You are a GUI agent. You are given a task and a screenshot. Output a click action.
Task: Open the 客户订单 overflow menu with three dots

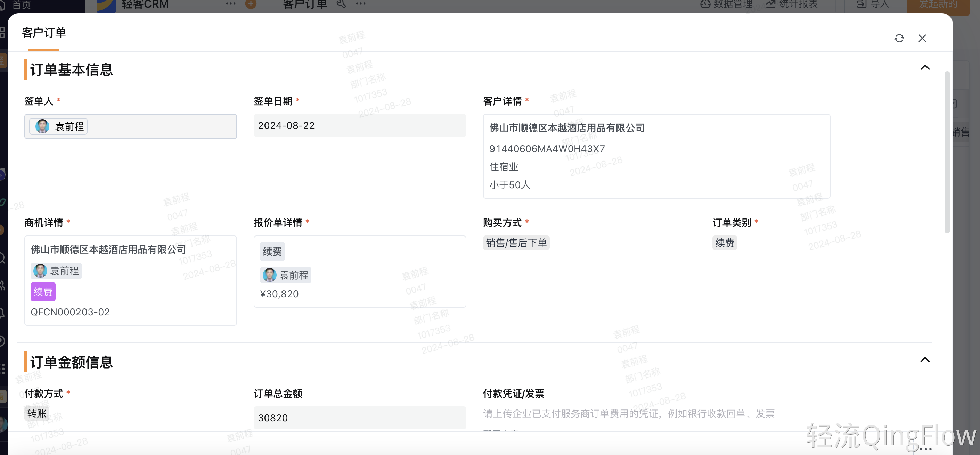(360, 4)
